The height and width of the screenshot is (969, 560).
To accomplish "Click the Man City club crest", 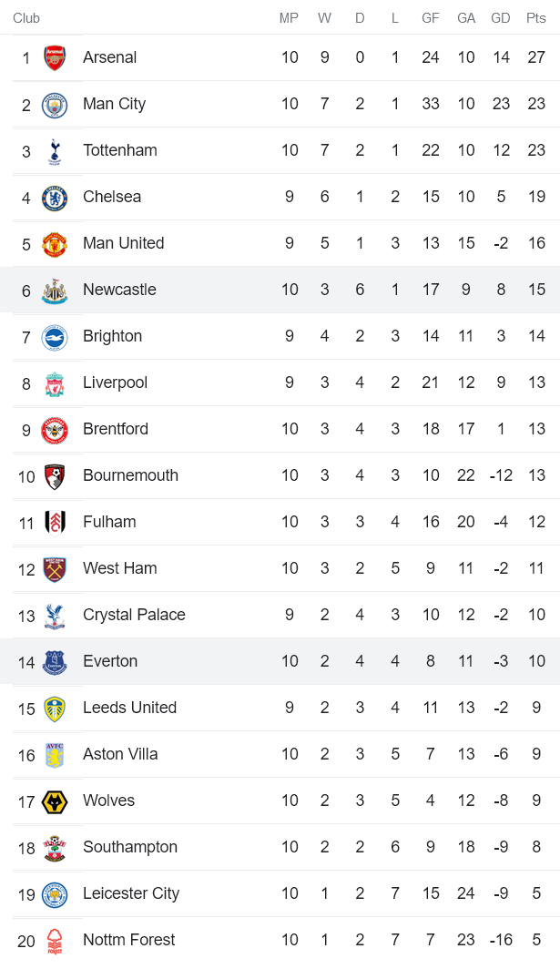I will (55, 105).
